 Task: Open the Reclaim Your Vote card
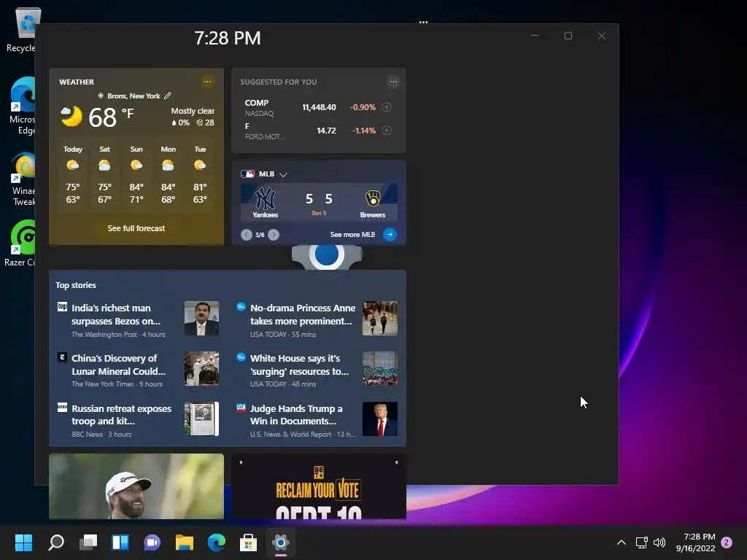[318, 486]
